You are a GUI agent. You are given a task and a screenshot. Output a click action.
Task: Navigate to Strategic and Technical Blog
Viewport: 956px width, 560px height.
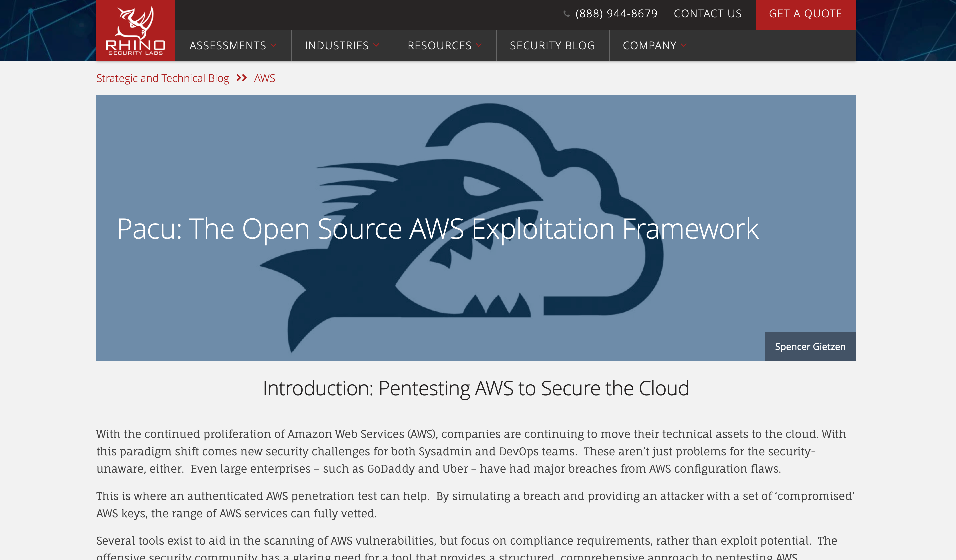coord(162,78)
